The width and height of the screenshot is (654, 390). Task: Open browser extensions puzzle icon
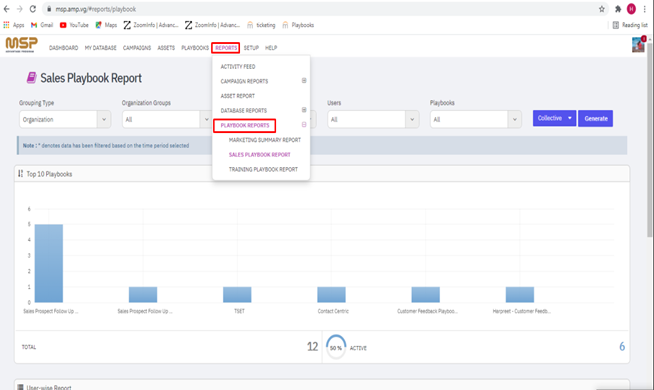tap(618, 9)
